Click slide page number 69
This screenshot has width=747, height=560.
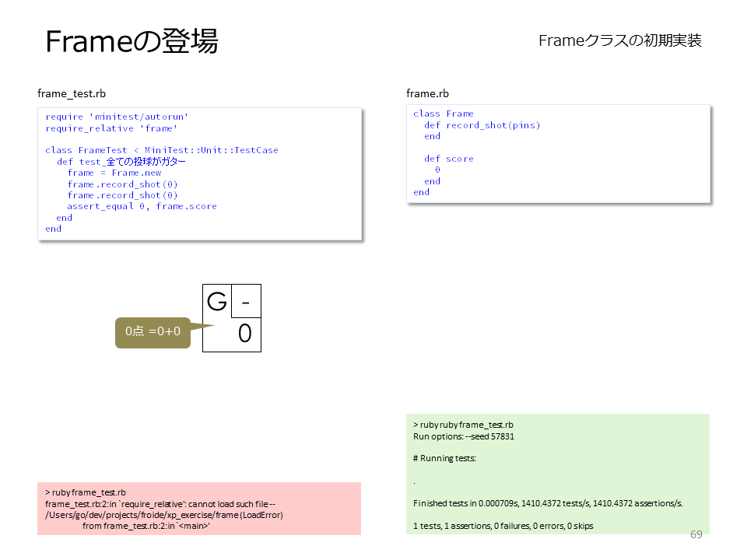[x=696, y=534]
